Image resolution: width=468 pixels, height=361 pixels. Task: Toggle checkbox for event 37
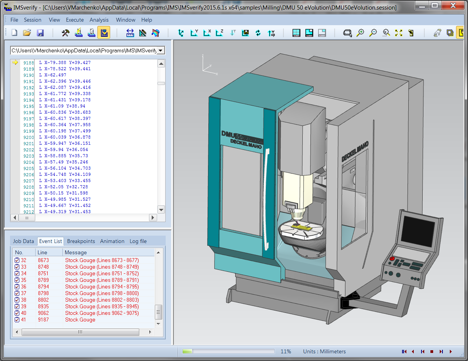click(x=17, y=293)
